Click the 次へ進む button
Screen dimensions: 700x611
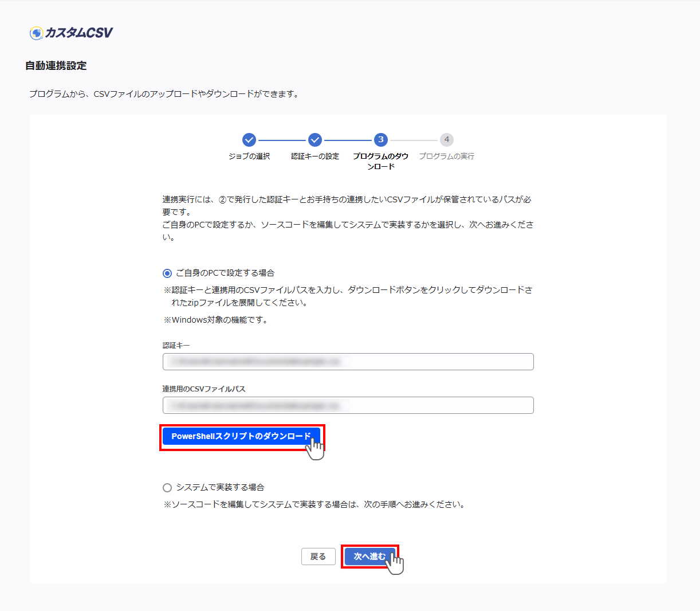pos(371,556)
